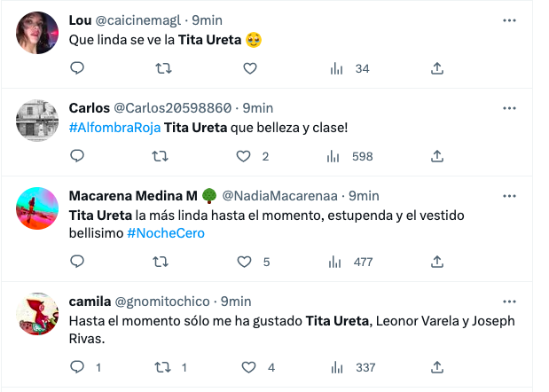The image size is (549, 392).
Task: Like Lou's tweet with heart icon
Action: coord(249,68)
